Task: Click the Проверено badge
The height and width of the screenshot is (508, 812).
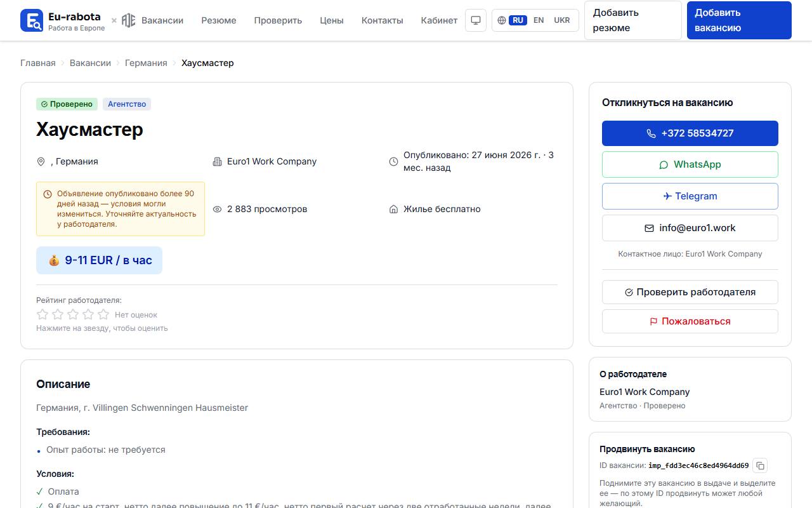Action: [x=67, y=104]
